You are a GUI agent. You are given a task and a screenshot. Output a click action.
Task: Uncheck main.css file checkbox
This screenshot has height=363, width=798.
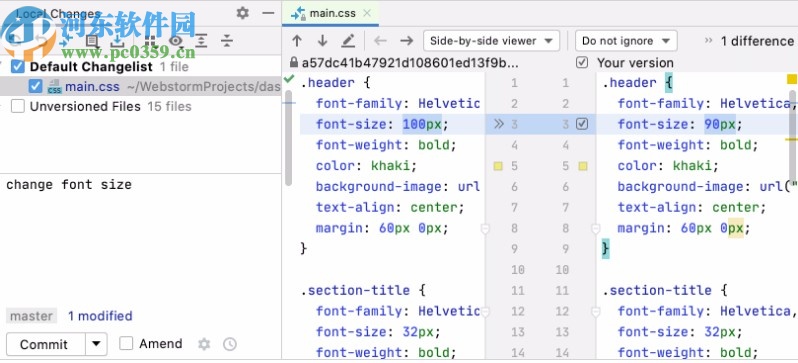[x=35, y=86]
